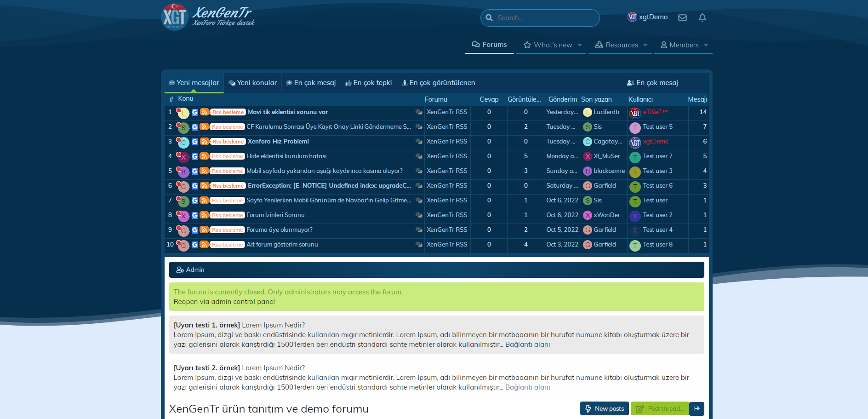Open Garfield link in the Oct 3, 2022 row

(x=605, y=245)
